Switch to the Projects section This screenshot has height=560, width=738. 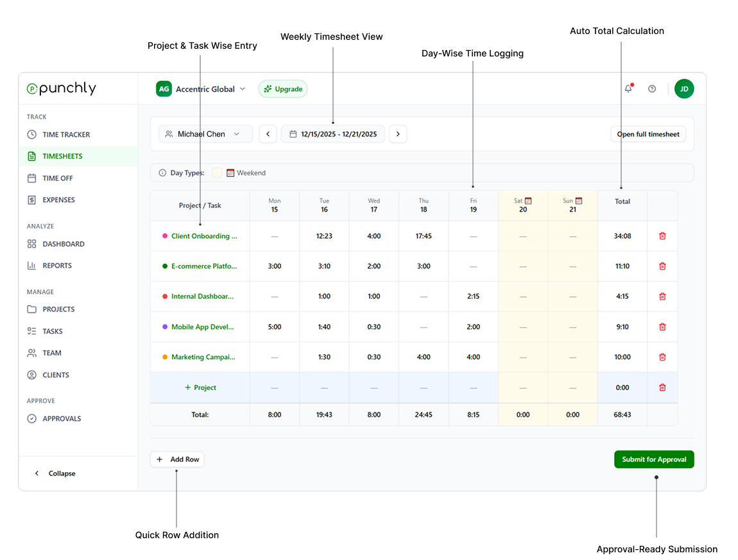58,309
